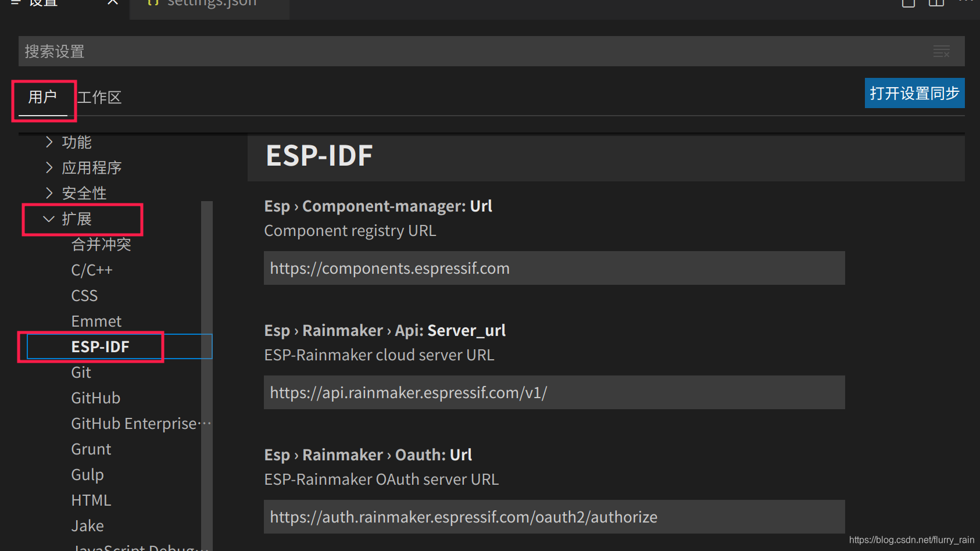
Task: Click the Esp Rainmaker Api: Server_url title
Action: (385, 331)
